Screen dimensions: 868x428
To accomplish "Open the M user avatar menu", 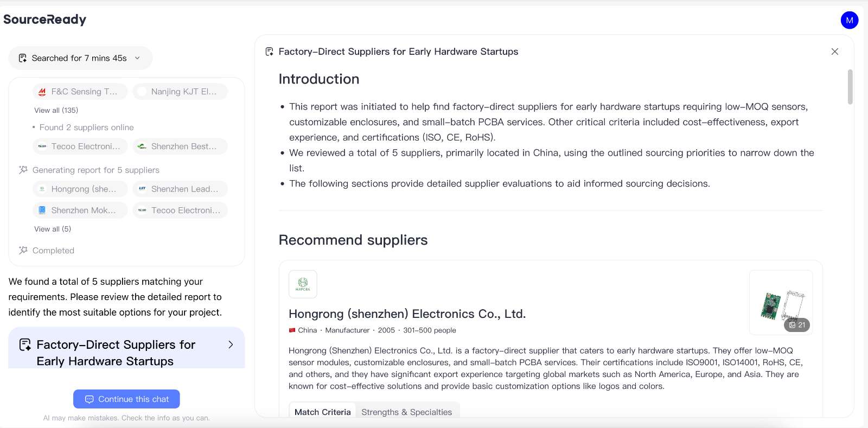I will pos(850,20).
